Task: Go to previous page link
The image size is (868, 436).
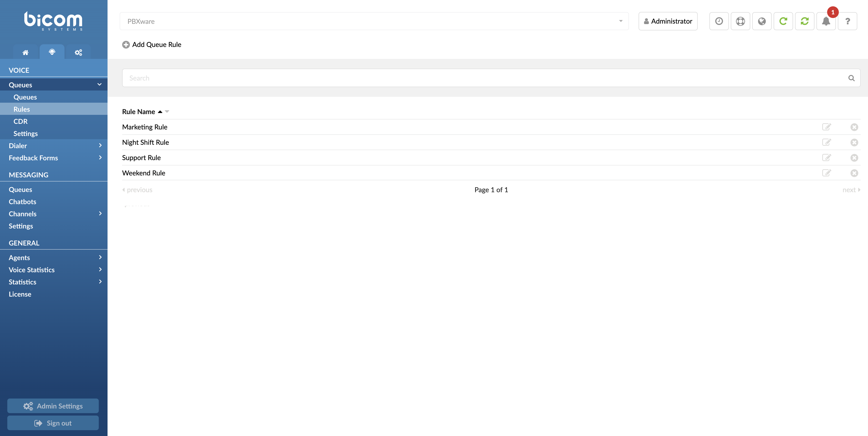Action: coord(137,190)
